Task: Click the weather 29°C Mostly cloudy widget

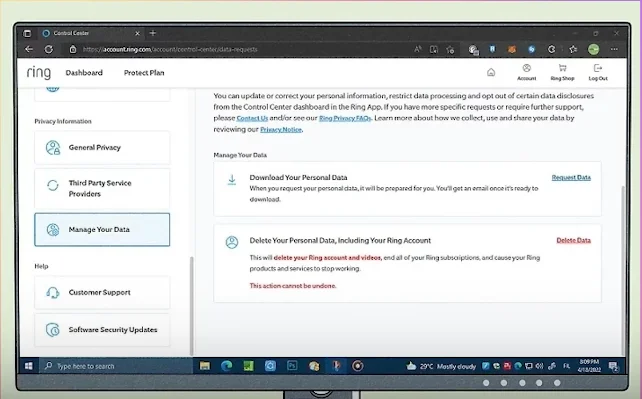Action: [441, 366]
